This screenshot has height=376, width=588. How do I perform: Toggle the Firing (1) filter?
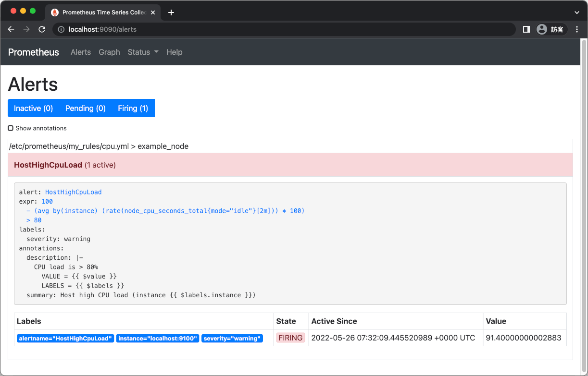point(133,108)
